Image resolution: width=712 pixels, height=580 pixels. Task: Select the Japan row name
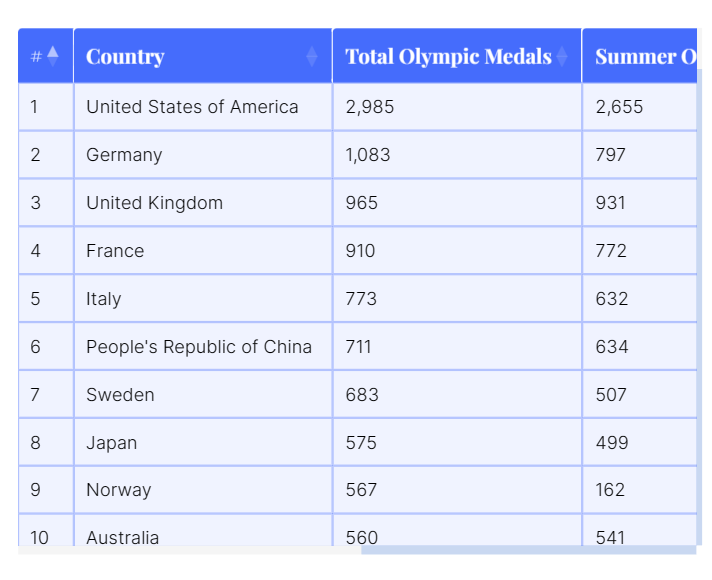(x=111, y=443)
